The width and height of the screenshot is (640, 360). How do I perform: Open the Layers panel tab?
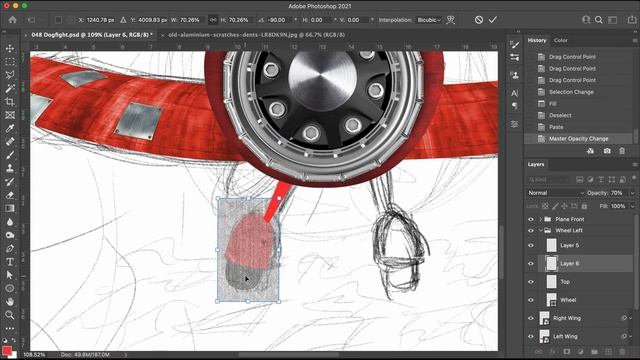[536, 164]
